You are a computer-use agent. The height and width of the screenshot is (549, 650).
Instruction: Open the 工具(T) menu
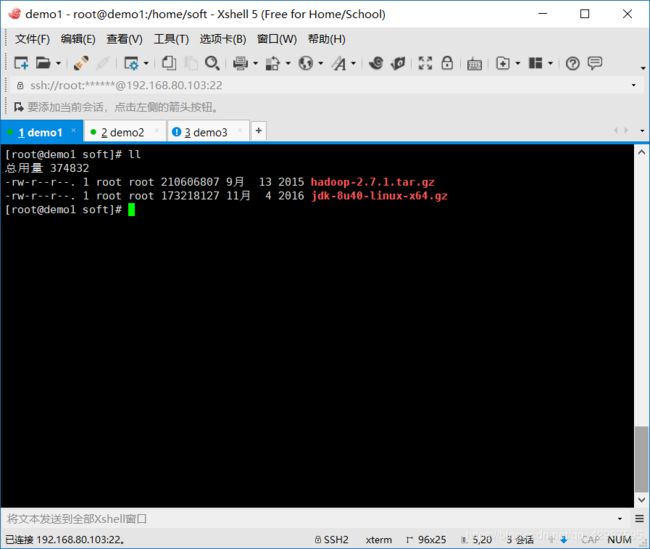tap(171, 39)
